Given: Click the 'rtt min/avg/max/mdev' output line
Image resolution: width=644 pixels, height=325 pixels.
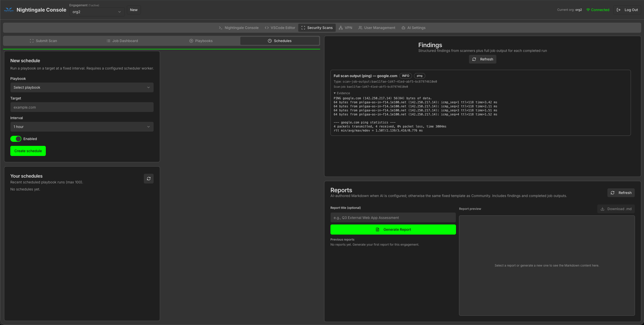Looking at the screenshot, I should [378, 131].
